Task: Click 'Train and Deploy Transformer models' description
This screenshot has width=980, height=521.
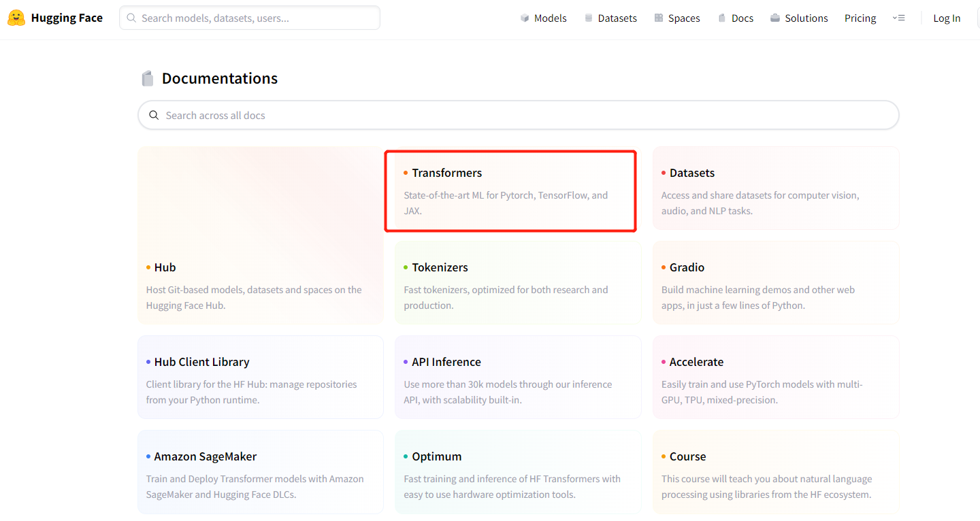Action: pyautogui.click(x=255, y=486)
